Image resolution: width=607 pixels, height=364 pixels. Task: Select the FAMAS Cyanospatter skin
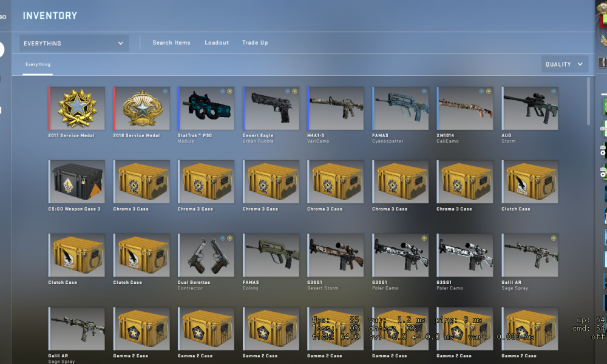401,109
